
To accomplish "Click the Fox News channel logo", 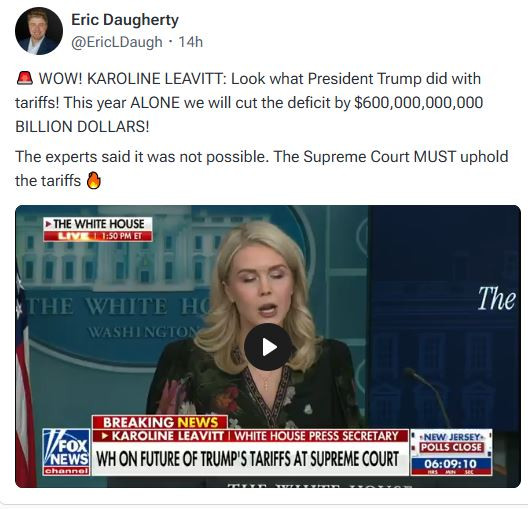I will (x=66, y=452).
